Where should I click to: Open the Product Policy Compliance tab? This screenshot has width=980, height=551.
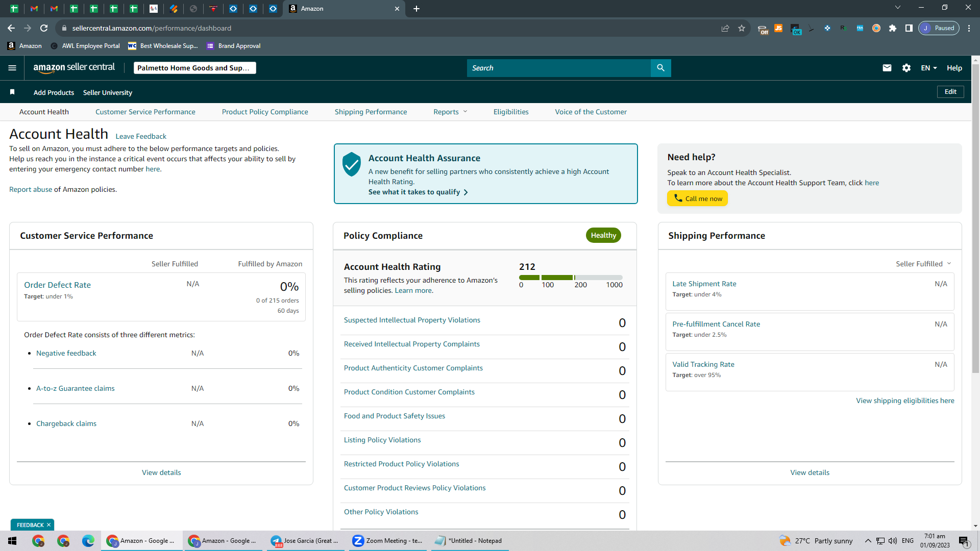pos(265,112)
